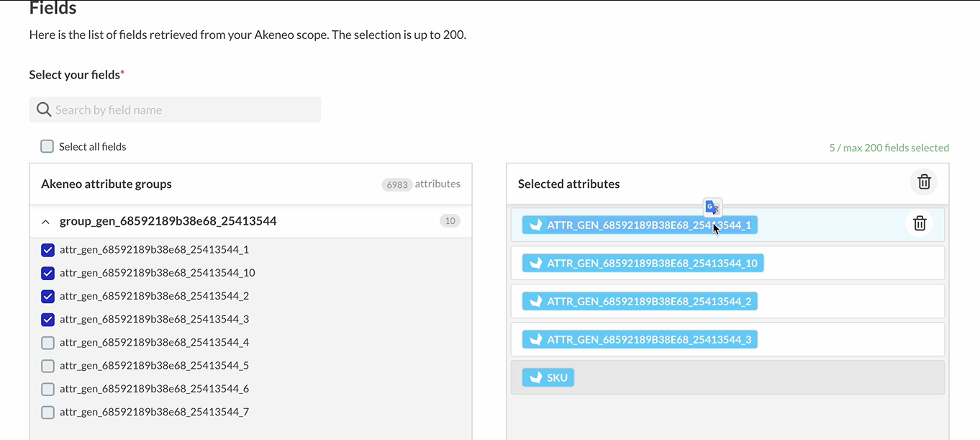The width and height of the screenshot is (980, 440).
Task: Enable attr_gen_68592189b38e68_25413544_4 checkbox
Action: [x=48, y=343]
